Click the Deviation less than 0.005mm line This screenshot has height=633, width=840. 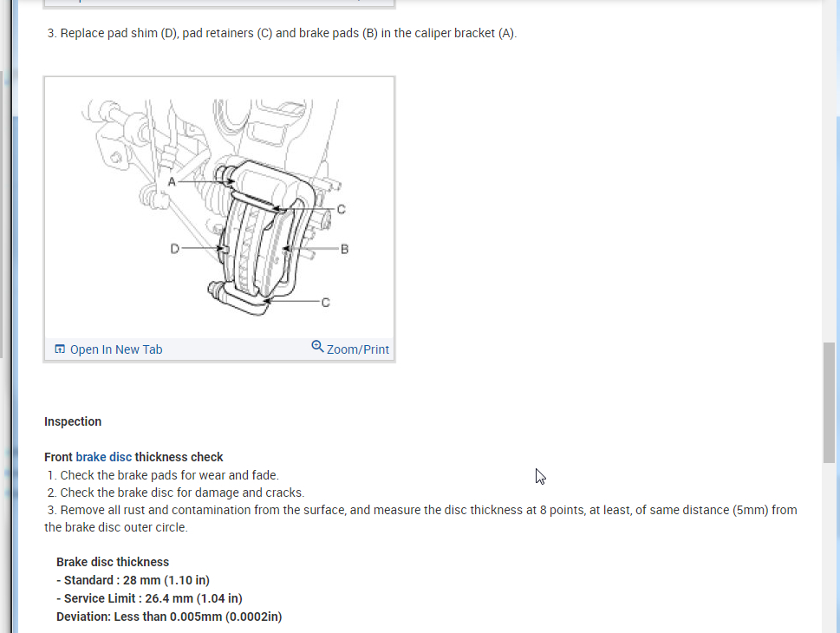point(169,617)
